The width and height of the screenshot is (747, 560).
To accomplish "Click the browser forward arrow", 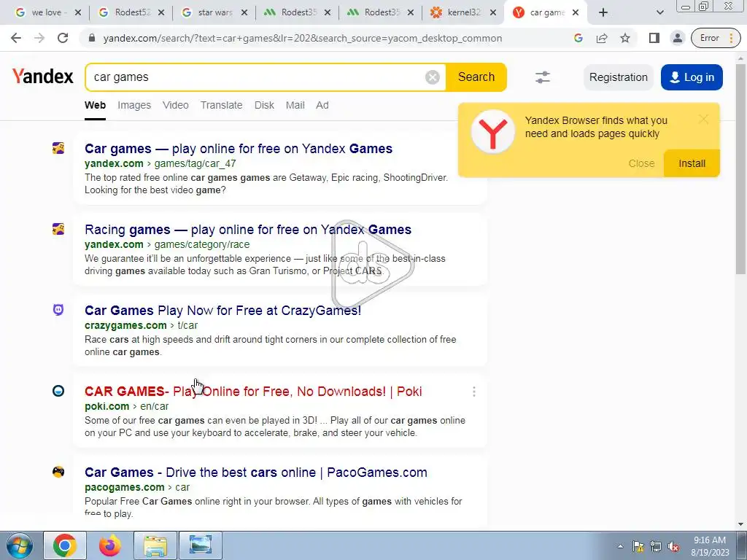I will [39, 38].
